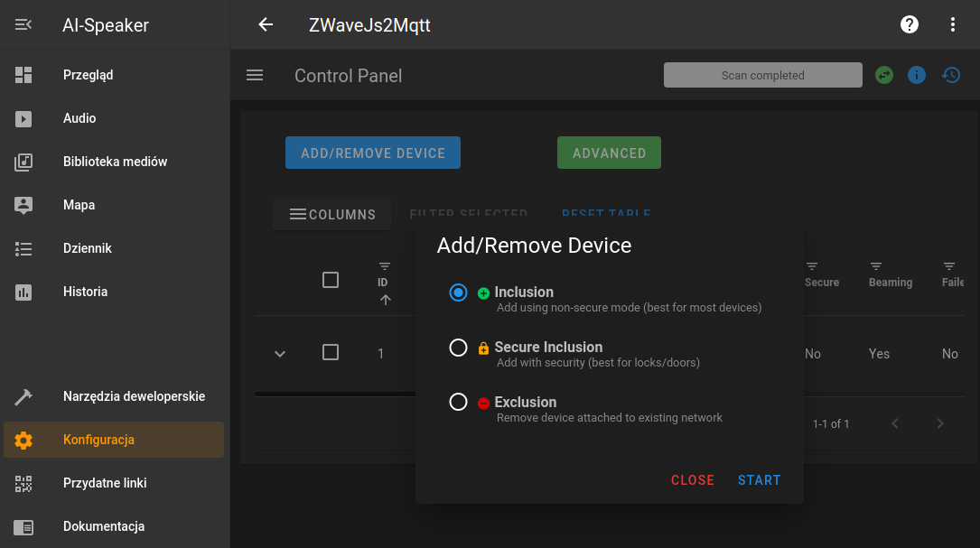Screen dimensions: 980x548
Task: Go to previous table page
Action: pyautogui.click(x=895, y=423)
